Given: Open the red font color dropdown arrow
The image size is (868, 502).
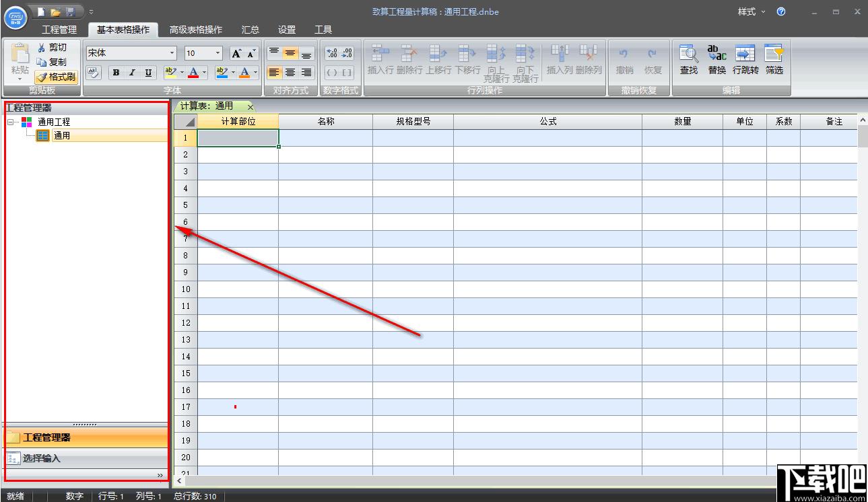Looking at the screenshot, I should tap(205, 73).
